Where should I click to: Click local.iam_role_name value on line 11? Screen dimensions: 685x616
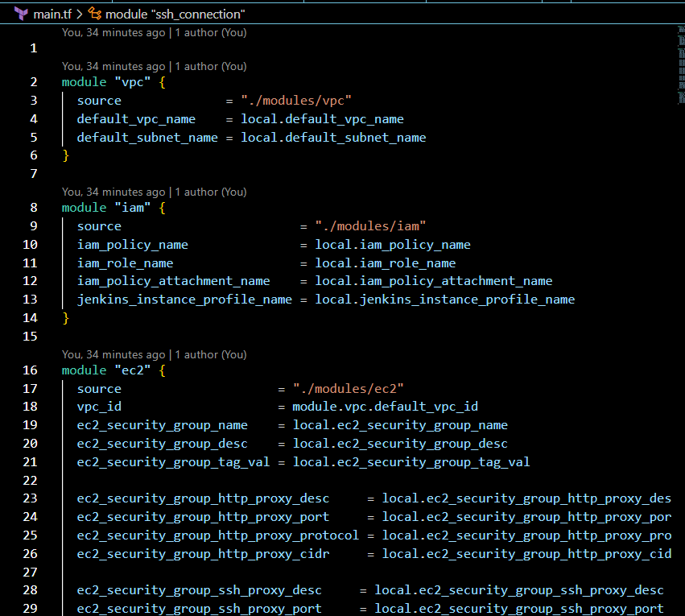385,263
